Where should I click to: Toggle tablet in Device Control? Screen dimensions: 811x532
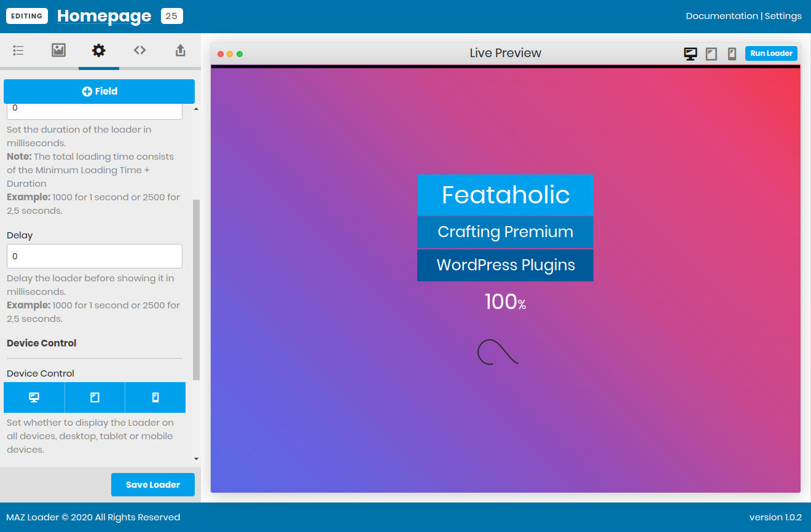click(95, 397)
